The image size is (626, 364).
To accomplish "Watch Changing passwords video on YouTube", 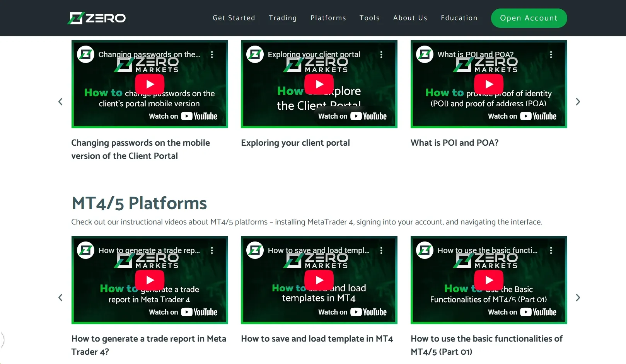I will [183, 116].
